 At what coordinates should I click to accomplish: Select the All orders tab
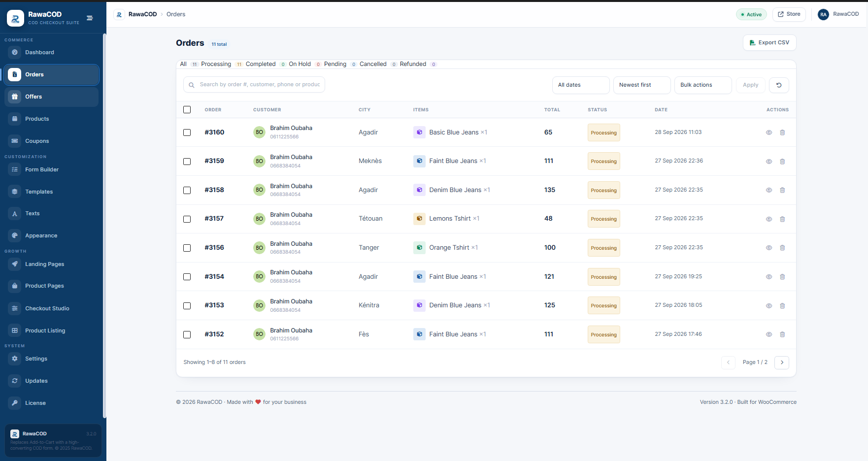[x=189, y=64]
